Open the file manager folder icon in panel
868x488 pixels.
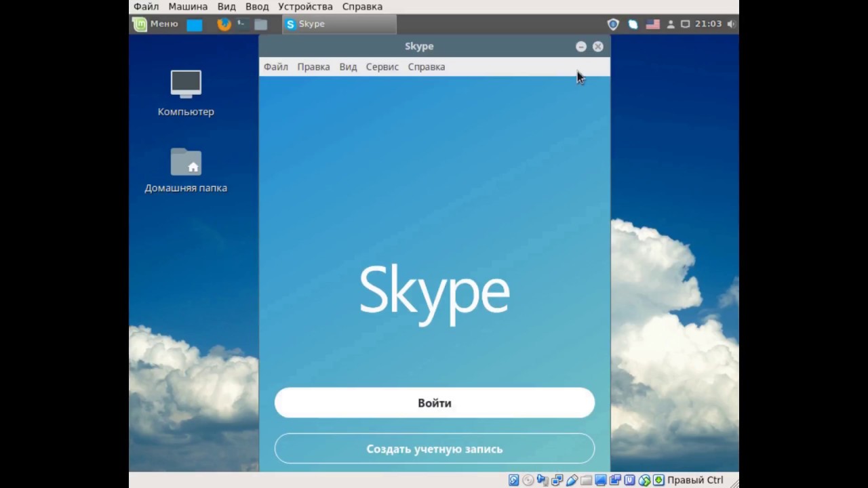pos(260,24)
